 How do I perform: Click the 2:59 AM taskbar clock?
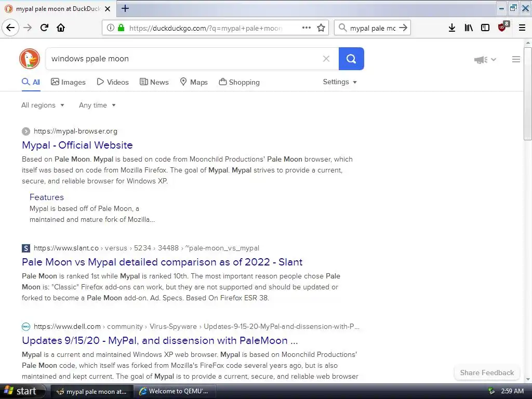pos(512,391)
